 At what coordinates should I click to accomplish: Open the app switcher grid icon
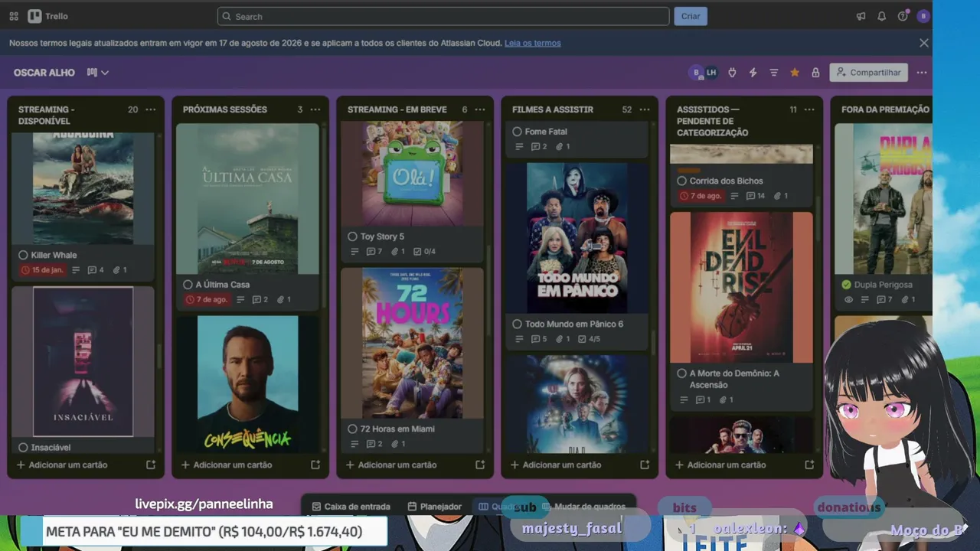pyautogui.click(x=14, y=16)
